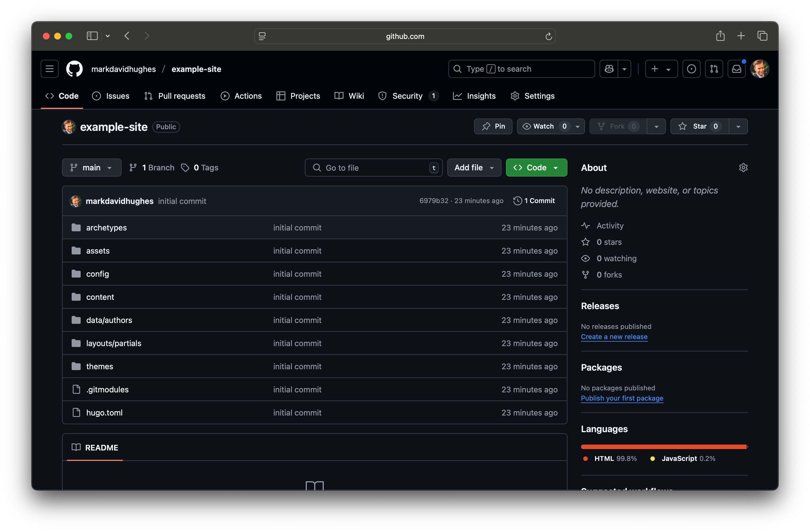Screen dimensions: 810x532
Task: Expand the Star lists dropdown arrow
Action: [x=738, y=126]
